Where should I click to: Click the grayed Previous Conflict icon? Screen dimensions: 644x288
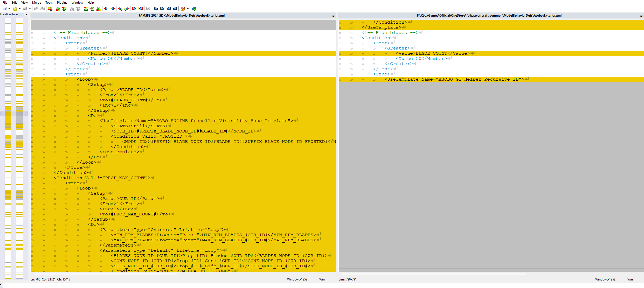[x=78, y=9]
